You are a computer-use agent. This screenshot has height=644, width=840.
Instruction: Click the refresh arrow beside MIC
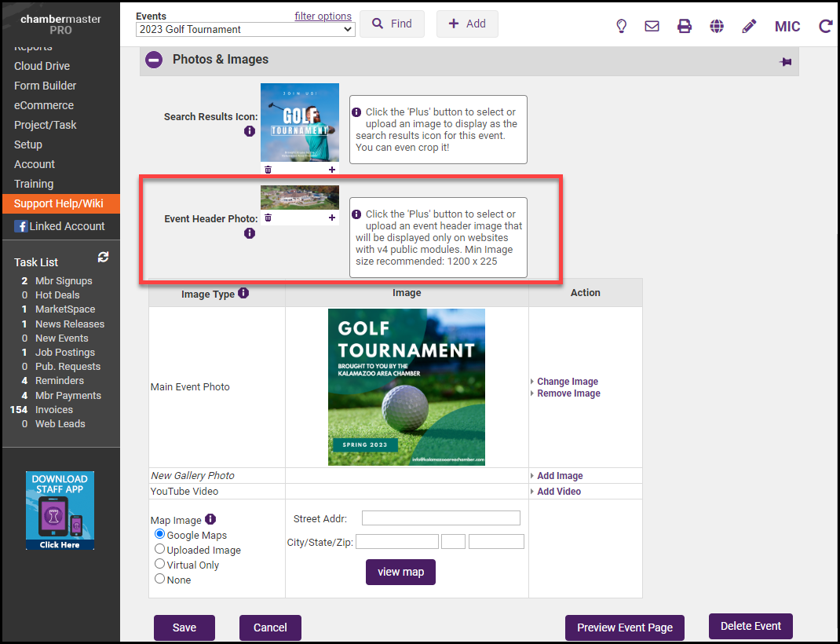(825, 26)
